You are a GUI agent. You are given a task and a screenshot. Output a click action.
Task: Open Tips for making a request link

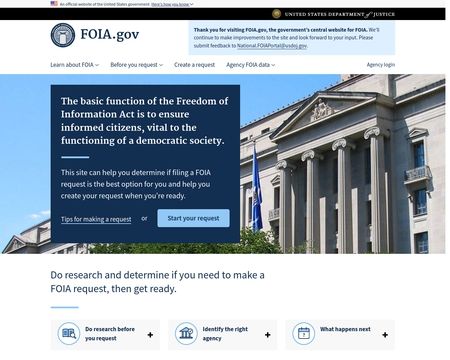96,219
